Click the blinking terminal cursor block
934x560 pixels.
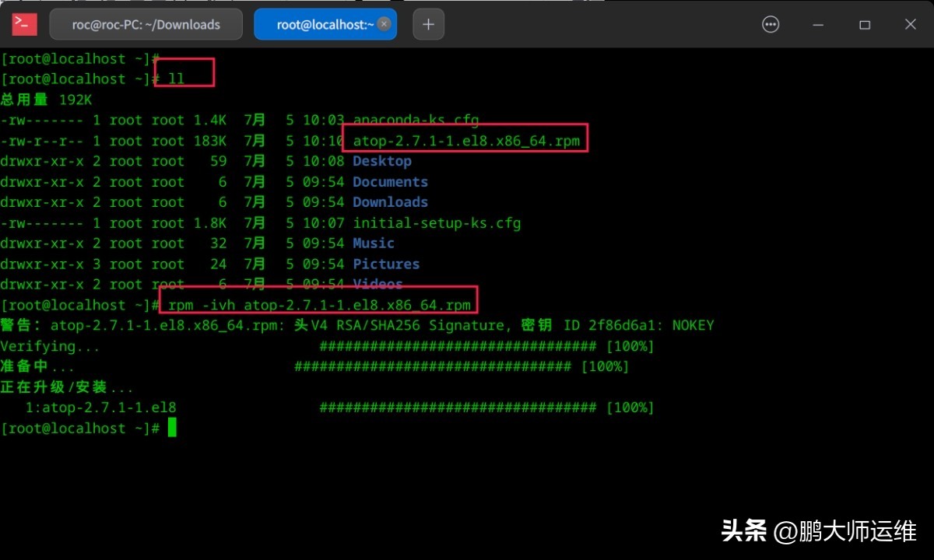coord(170,427)
